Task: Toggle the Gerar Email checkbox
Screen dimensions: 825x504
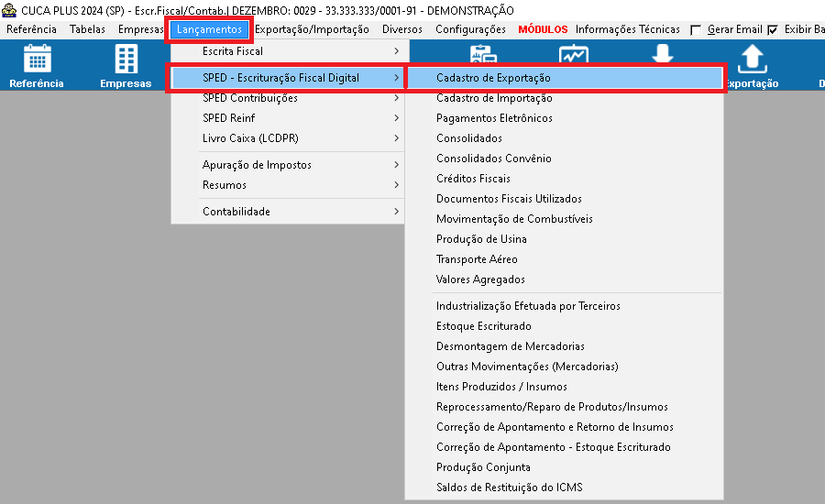Action: 696,30
